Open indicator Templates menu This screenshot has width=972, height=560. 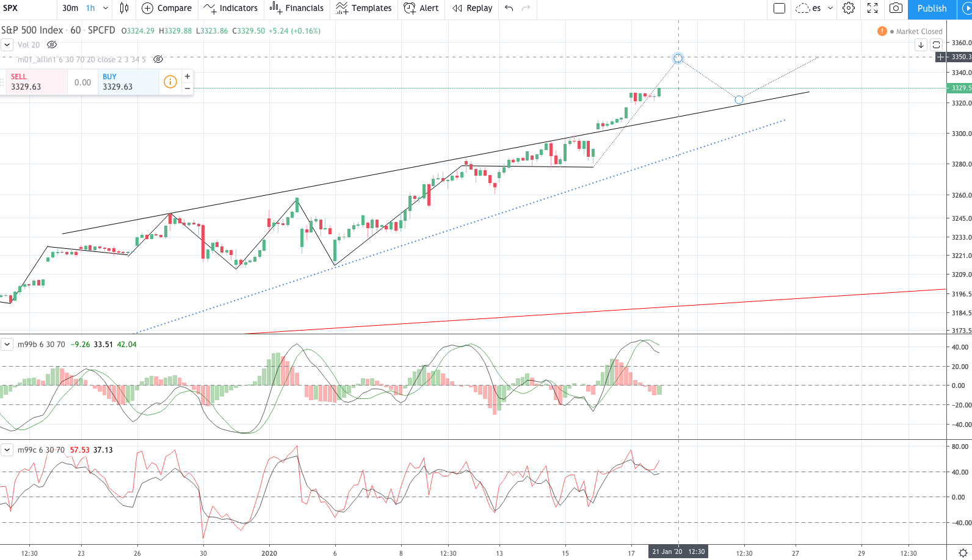point(364,8)
